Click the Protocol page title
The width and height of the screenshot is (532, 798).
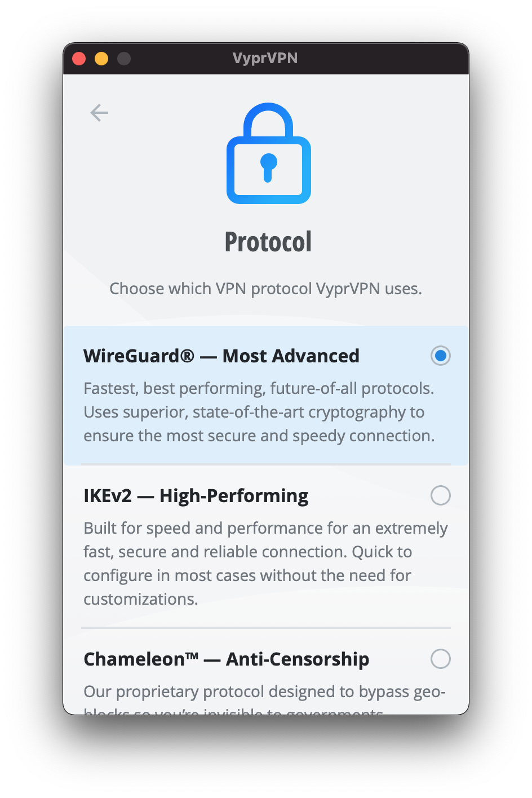pyautogui.click(x=268, y=241)
